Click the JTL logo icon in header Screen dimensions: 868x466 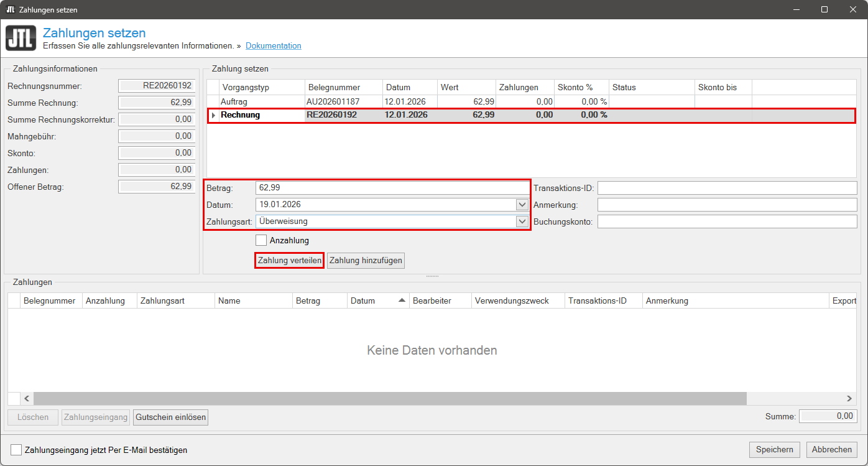(21, 38)
